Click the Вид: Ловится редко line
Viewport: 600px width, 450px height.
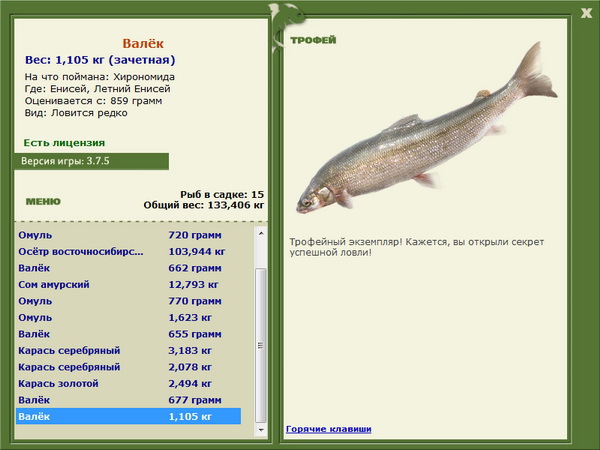coord(76,113)
